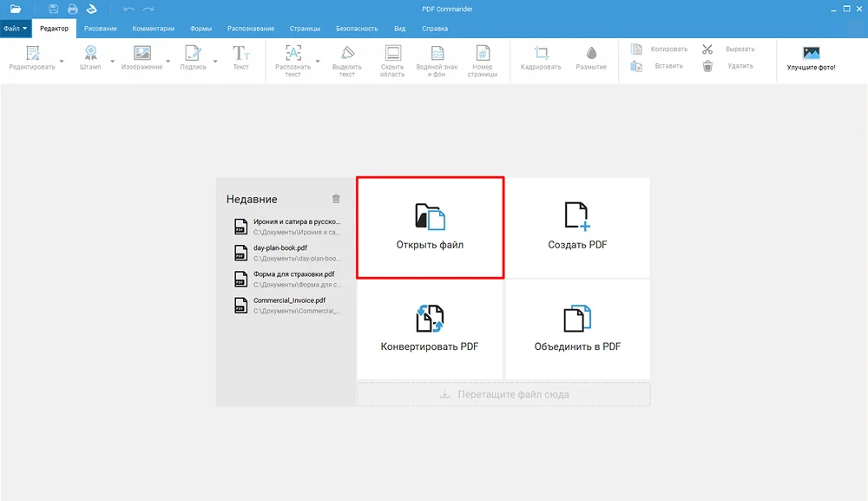
Task: Click the Удалить trash command
Action: pyautogui.click(x=727, y=67)
